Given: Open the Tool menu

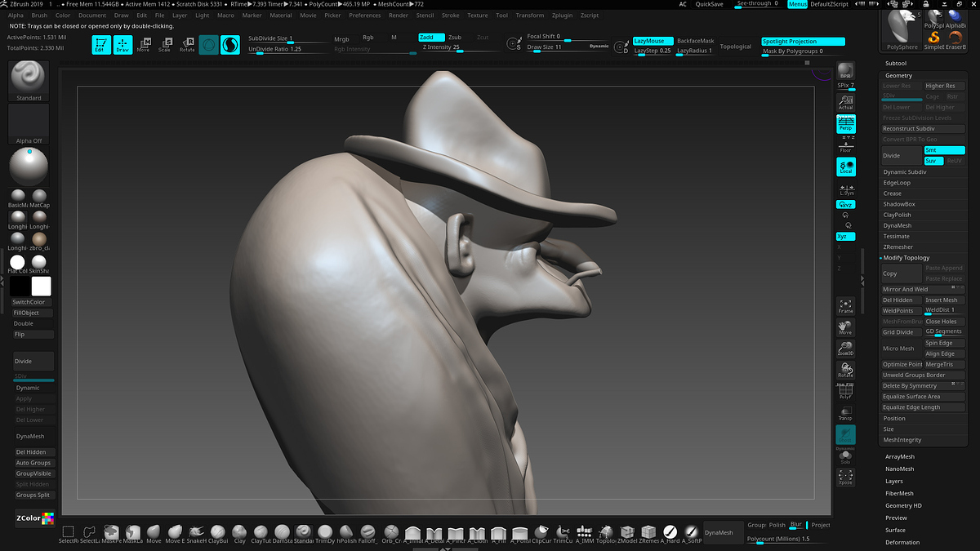Looking at the screenshot, I should point(501,16).
